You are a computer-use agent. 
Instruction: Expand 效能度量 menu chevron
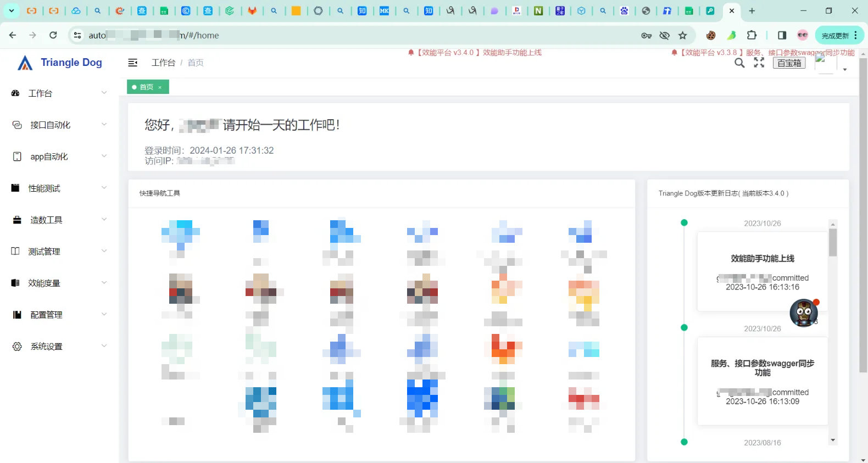tap(104, 283)
